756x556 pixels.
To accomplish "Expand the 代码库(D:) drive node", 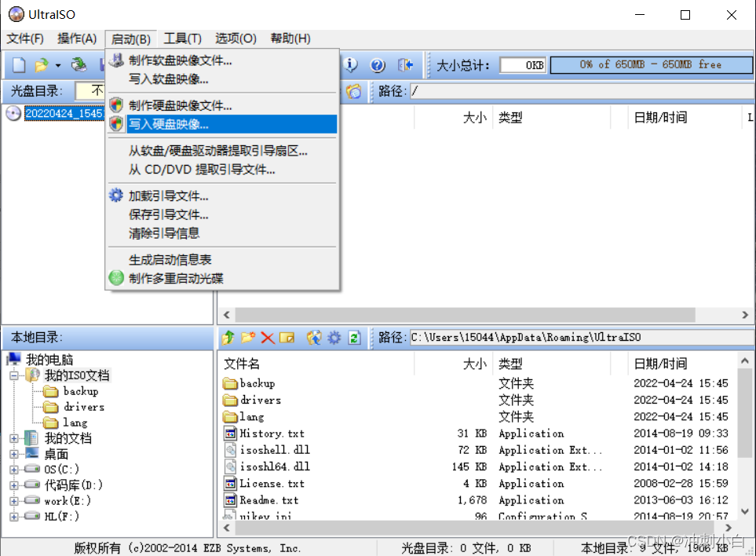I will point(14,485).
